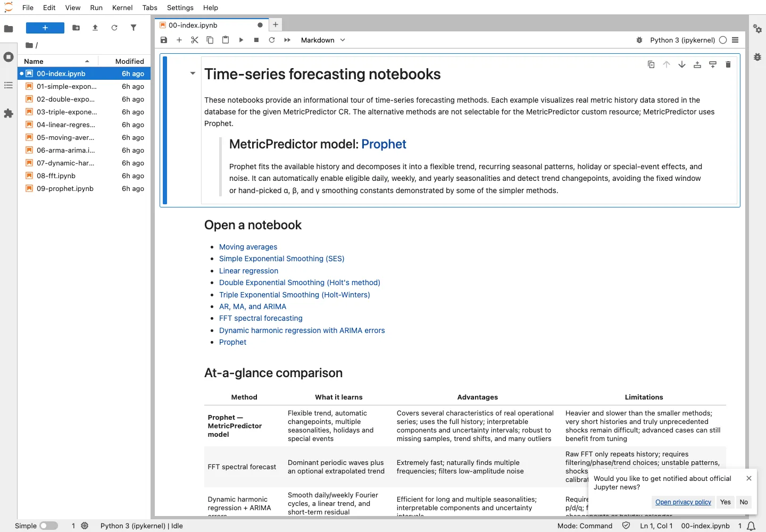766x532 pixels.
Task: Sort files by Modified column
Action: pos(126,61)
